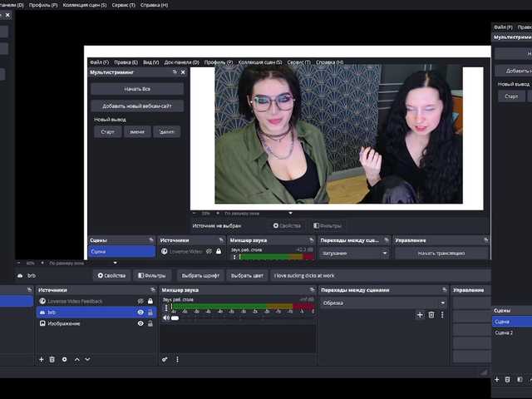
Task: Select Сцена 2 in the scenes list
Action: (504, 332)
